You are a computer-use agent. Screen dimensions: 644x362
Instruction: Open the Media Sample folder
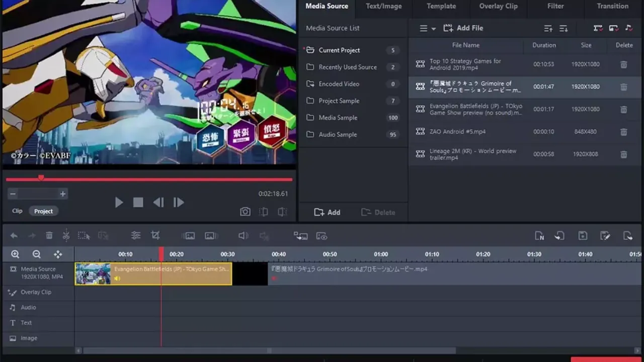point(353,118)
